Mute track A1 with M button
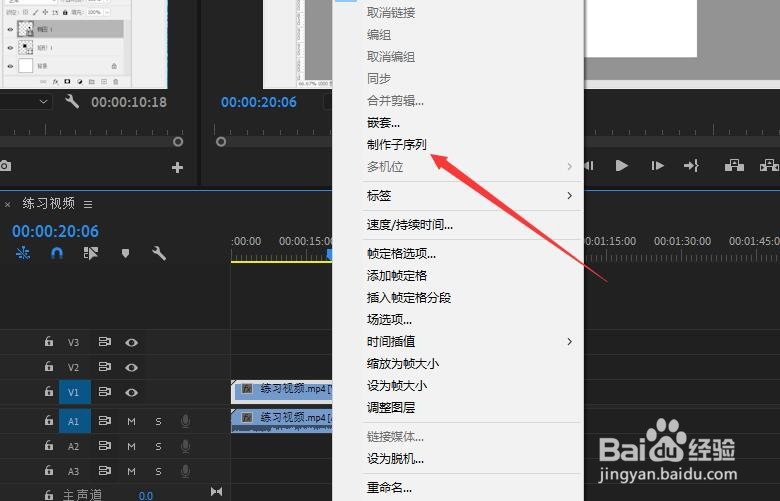Screen dimensions: 780x501 click(131, 422)
